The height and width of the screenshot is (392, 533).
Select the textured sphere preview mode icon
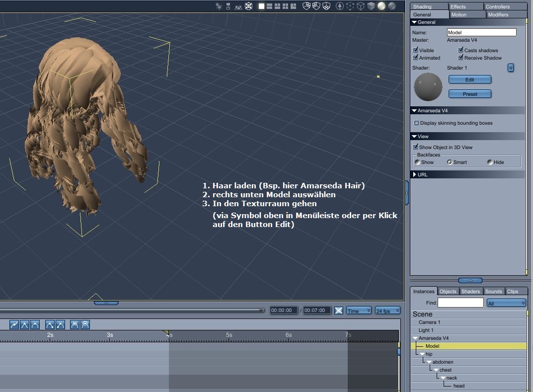click(392, 6)
